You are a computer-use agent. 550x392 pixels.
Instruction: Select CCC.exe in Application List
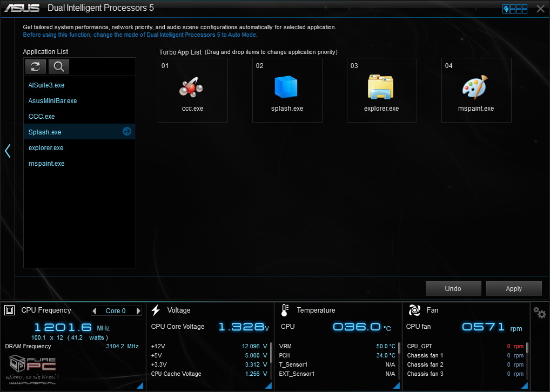(79, 117)
